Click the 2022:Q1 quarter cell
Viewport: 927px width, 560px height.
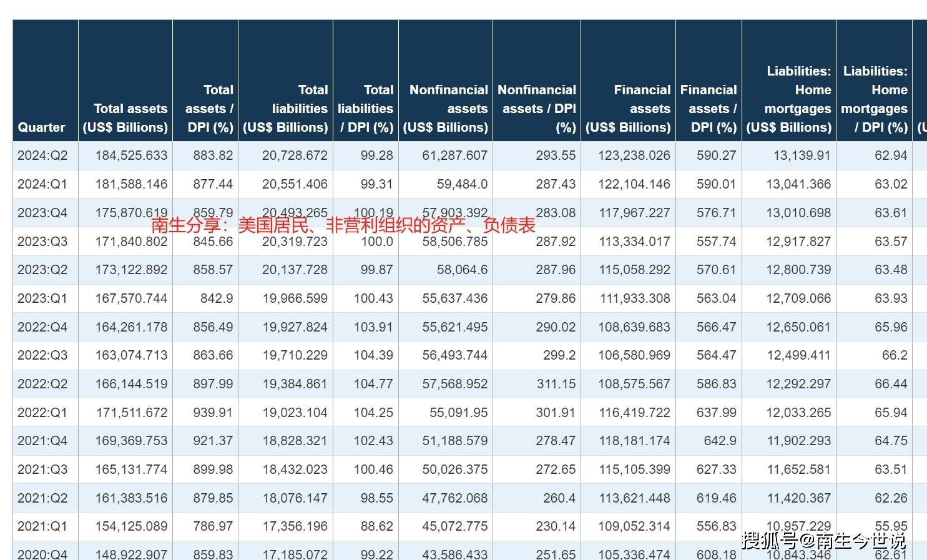click(x=42, y=413)
